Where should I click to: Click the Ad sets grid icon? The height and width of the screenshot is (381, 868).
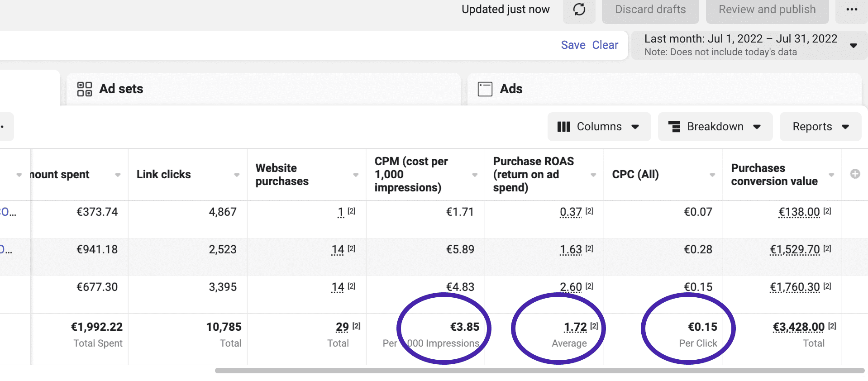click(85, 89)
